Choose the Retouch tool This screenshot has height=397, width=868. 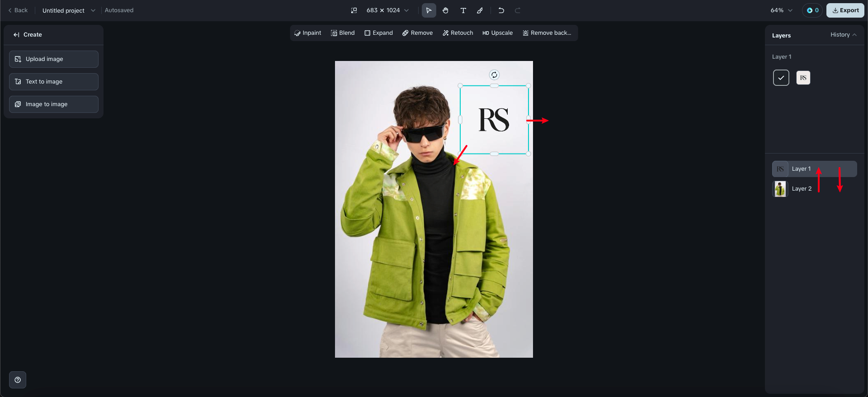(x=458, y=33)
